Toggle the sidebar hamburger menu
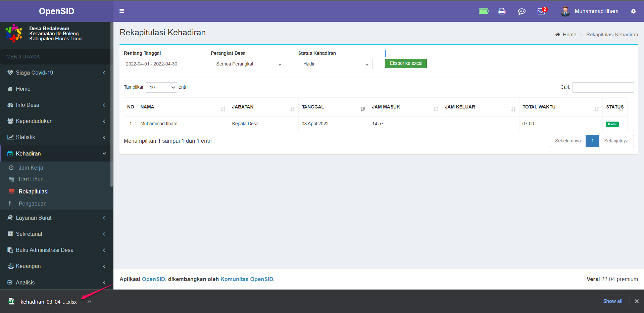The image size is (644, 313). (x=122, y=11)
